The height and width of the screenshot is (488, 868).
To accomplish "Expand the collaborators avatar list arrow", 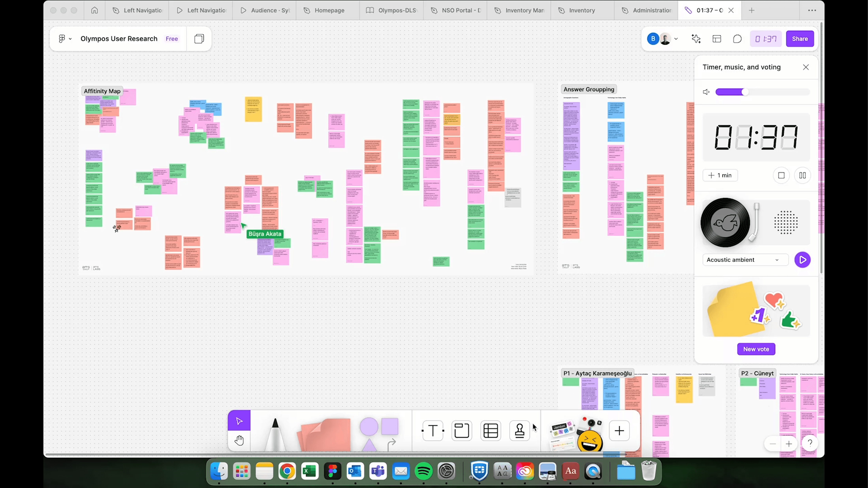I will 676,39.
